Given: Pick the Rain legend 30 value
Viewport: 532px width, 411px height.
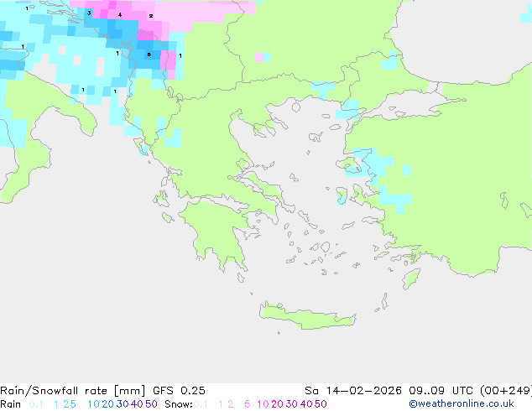Looking at the screenshot, I should coord(123,404).
